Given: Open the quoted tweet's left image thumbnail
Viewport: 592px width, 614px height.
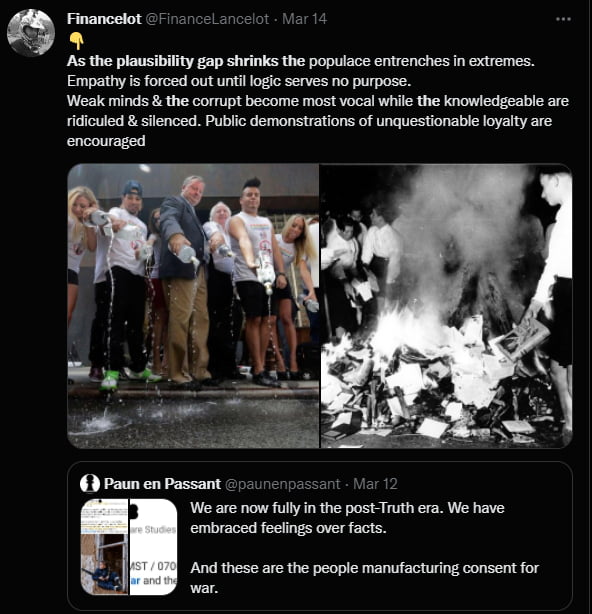Looking at the screenshot, I should (104, 547).
